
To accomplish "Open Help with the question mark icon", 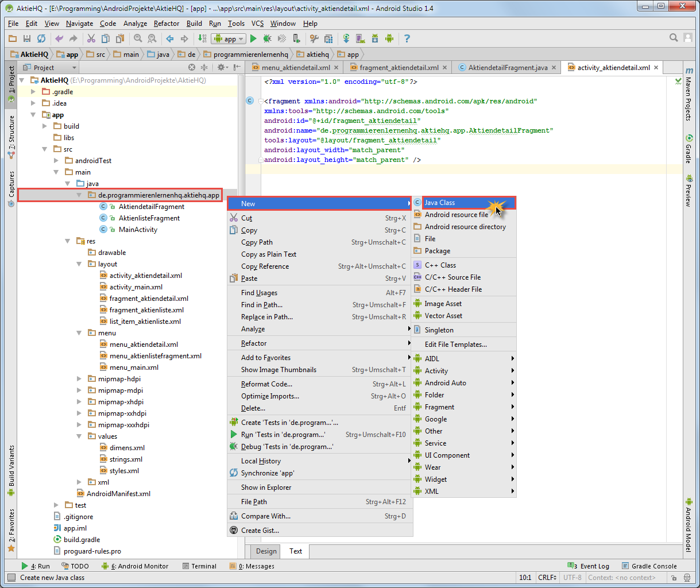I will point(407,38).
